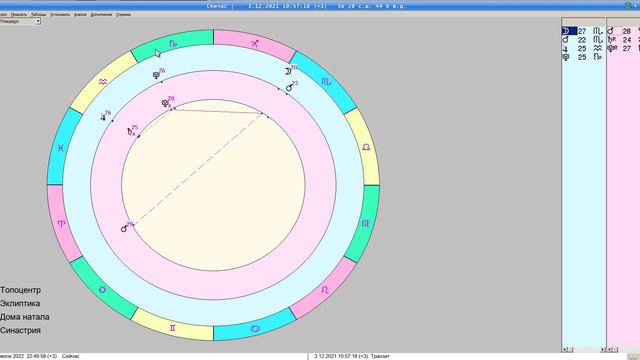Open the Анализ menu
The image size is (640, 360).
coord(80,14)
